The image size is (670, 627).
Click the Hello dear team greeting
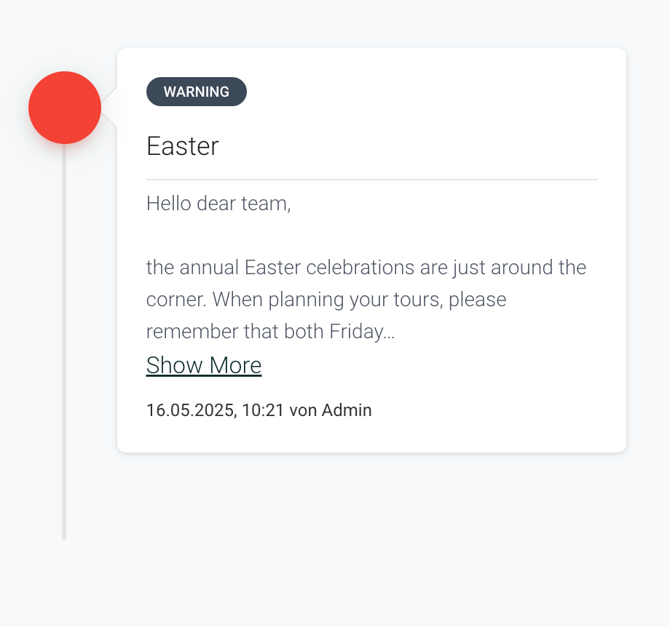coord(218,203)
